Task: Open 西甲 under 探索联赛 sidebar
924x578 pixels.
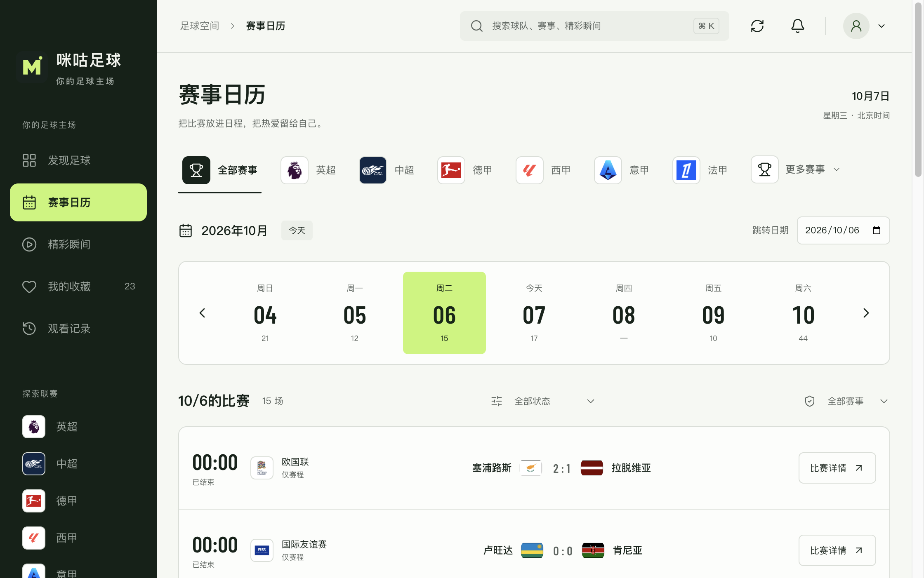Action: coord(78,538)
